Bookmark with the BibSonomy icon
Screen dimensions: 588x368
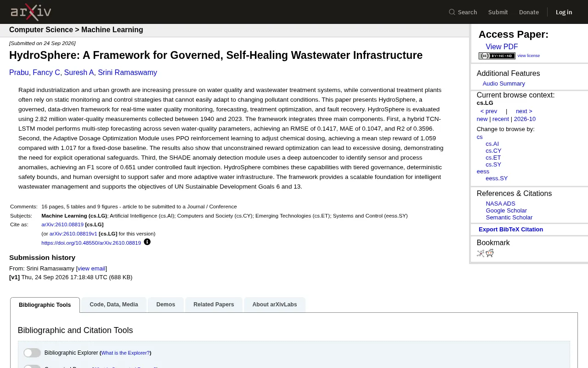coord(481,253)
